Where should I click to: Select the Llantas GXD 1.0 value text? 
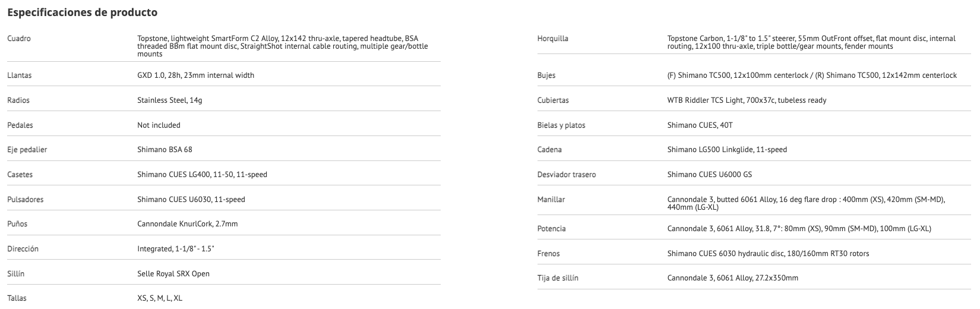pos(195,75)
